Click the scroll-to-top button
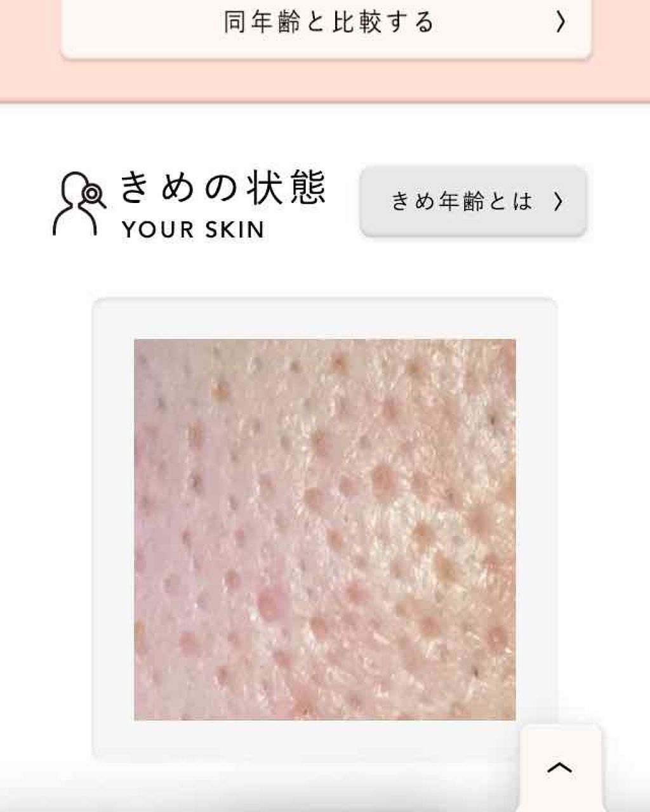This screenshot has height=812, width=650. [560, 768]
